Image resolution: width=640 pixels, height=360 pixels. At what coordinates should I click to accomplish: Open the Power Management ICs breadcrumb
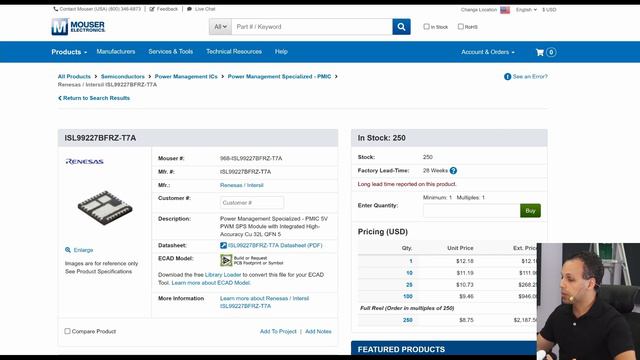(x=186, y=76)
